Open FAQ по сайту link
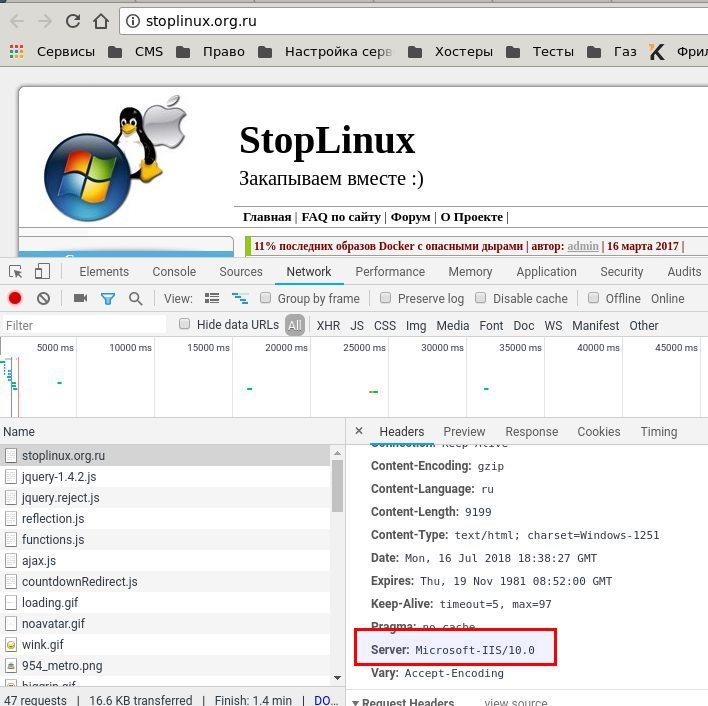 (x=341, y=217)
